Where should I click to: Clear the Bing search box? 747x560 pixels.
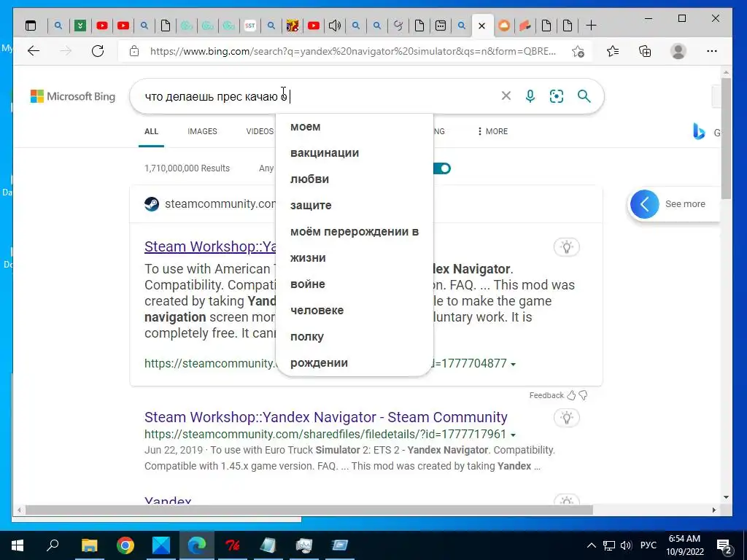pyautogui.click(x=506, y=96)
